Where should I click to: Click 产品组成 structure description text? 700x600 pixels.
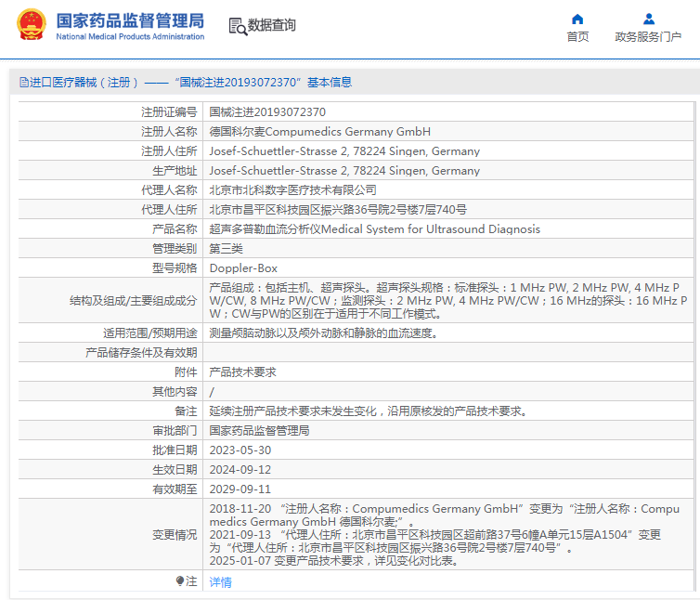click(448, 301)
